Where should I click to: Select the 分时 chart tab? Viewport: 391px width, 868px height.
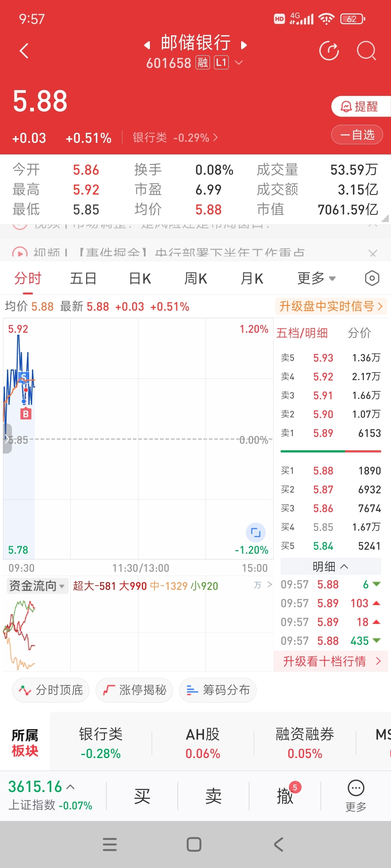pyautogui.click(x=28, y=278)
